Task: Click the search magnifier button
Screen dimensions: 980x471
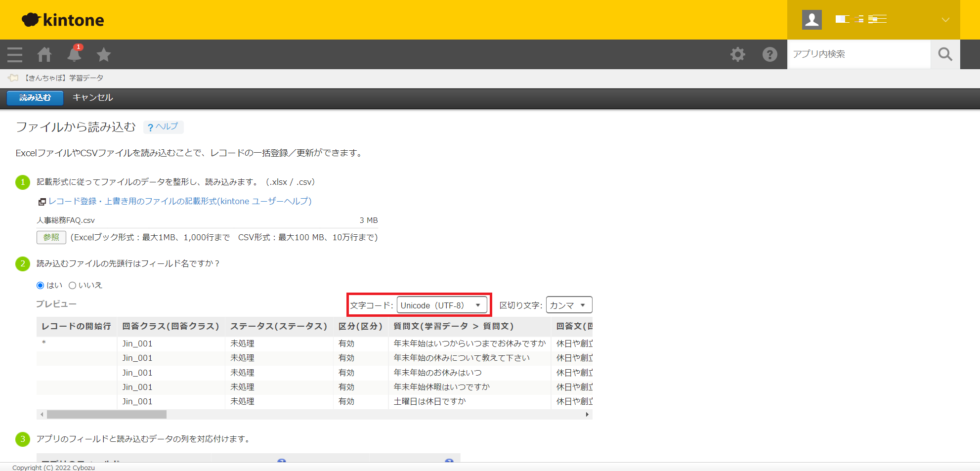Action: click(x=945, y=54)
